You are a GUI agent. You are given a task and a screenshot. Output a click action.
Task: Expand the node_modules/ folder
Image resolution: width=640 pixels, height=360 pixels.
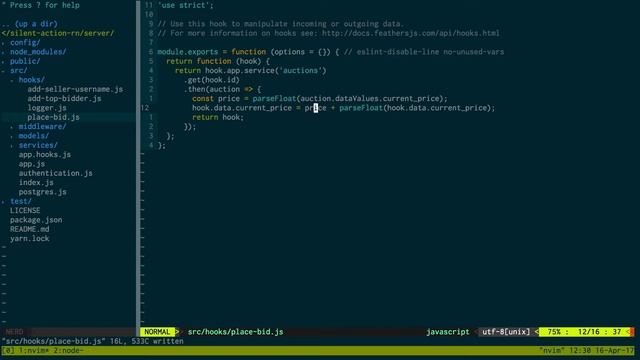[x=38, y=52]
